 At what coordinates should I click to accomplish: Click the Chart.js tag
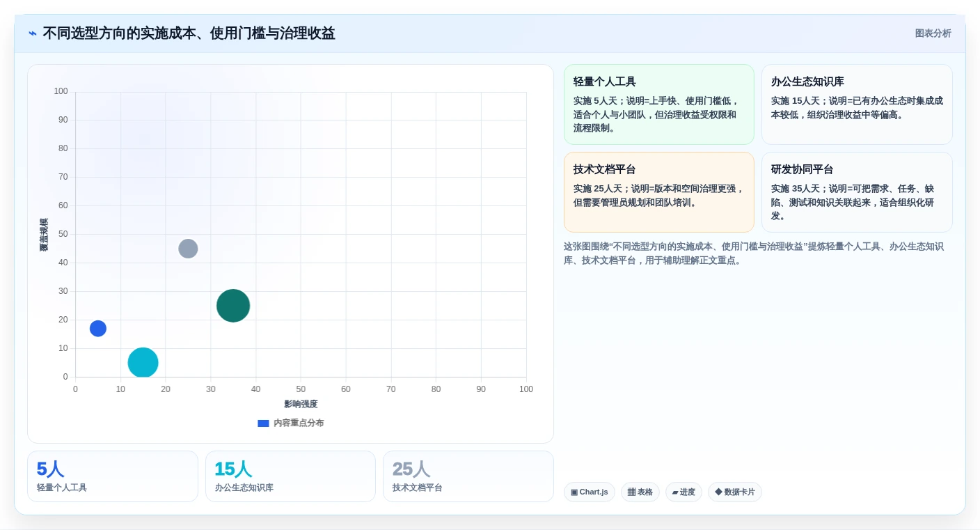pyautogui.click(x=590, y=492)
